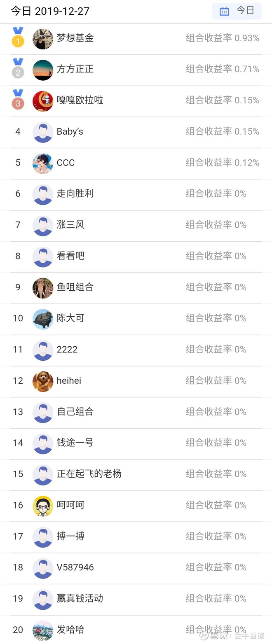
Task: Tap 方方正正 sunset avatar
Action: [x=43, y=70]
